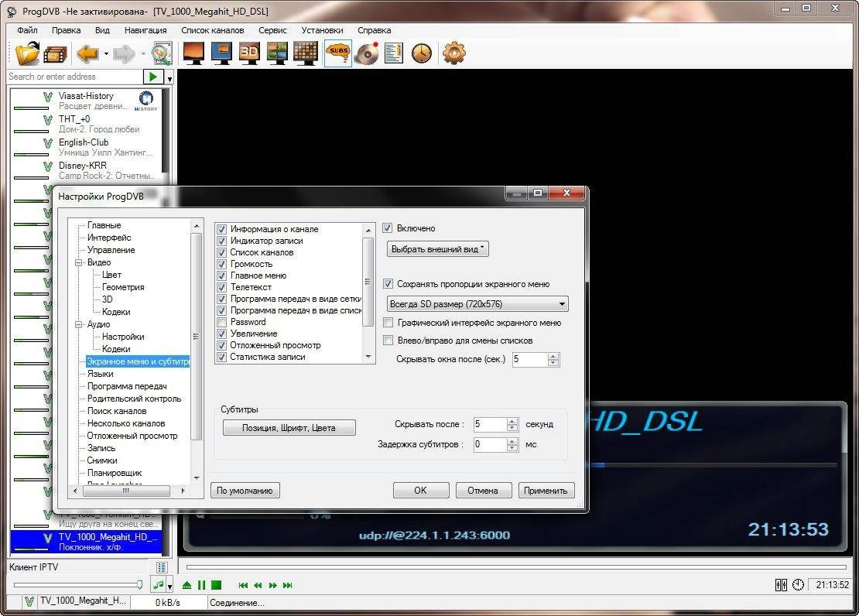The width and height of the screenshot is (859, 616).
Task: Increase Задержка субтитров value spinner
Action: coord(512,441)
